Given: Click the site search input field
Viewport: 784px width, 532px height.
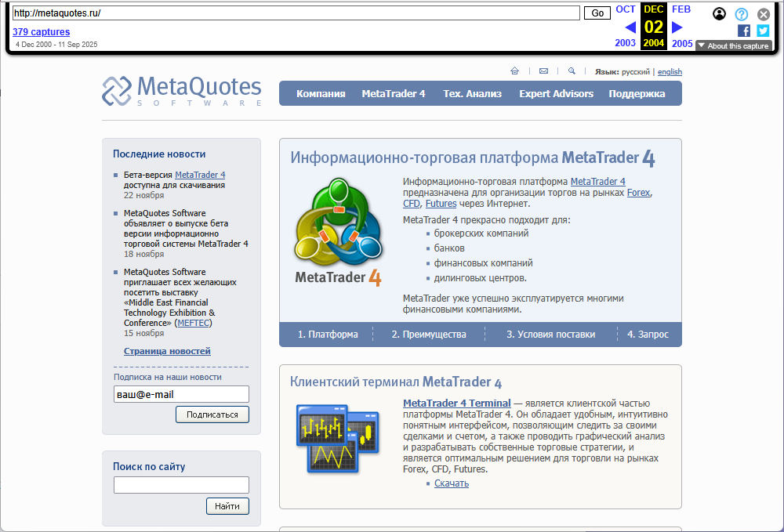Looking at the screenshot, I should [x=181, y=485].
